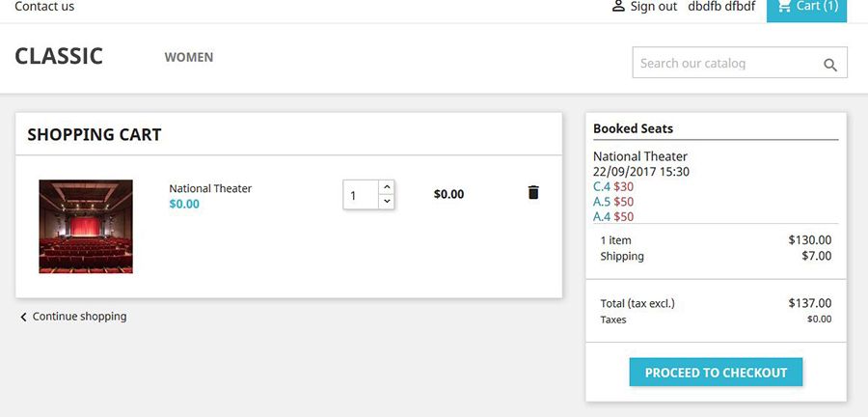
Task: Click the Sign out link
Action: click(x=653, y=7)
